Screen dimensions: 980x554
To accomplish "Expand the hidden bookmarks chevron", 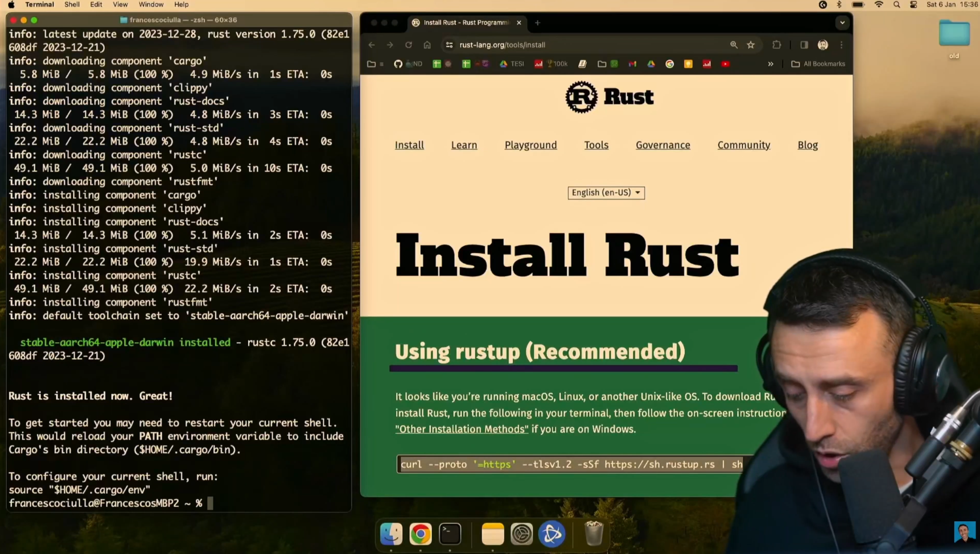I will (770, 64).
